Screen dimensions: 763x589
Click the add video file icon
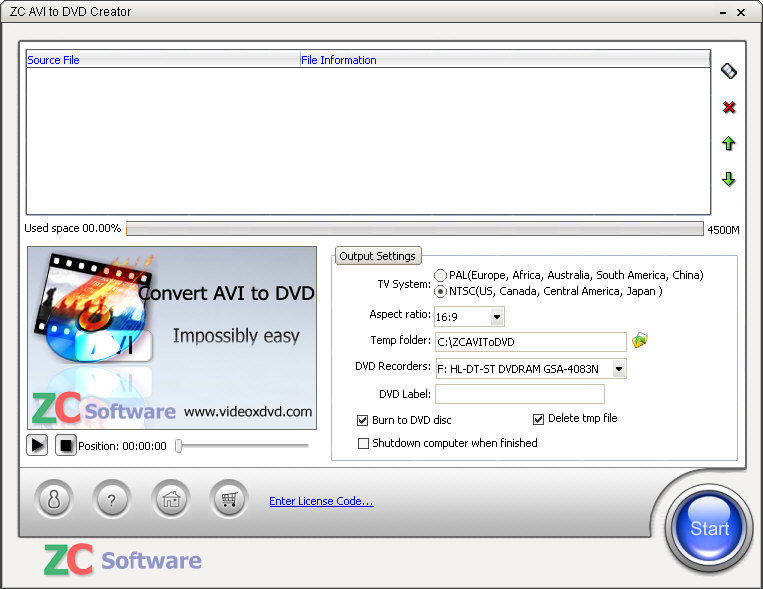coord(728,71)
